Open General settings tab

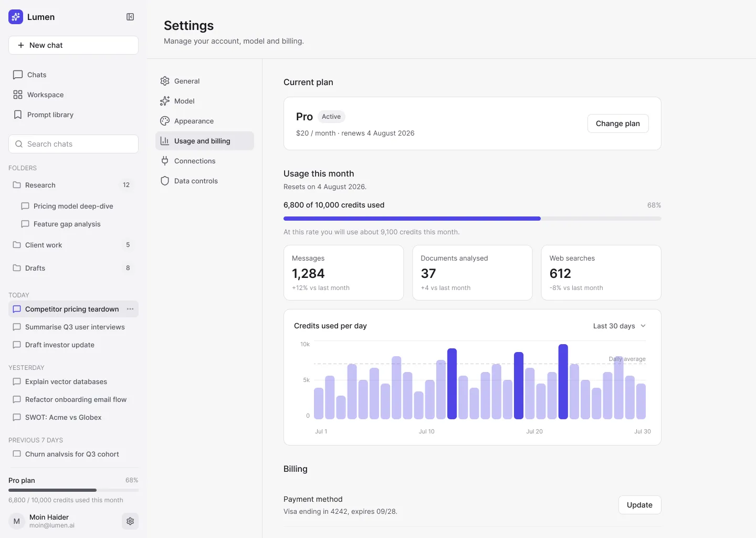pyautogui.click(x=205, y=81)
